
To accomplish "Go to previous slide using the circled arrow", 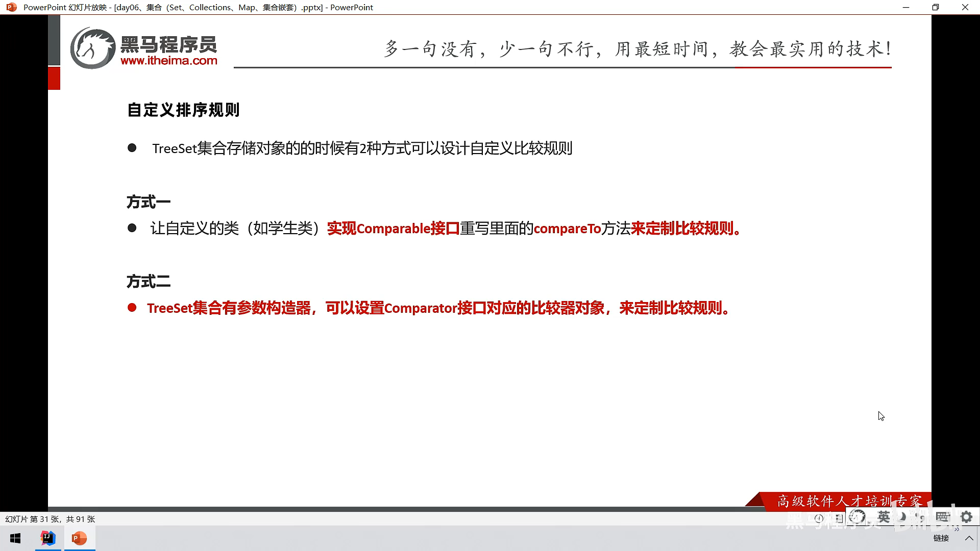I will 819,518.
